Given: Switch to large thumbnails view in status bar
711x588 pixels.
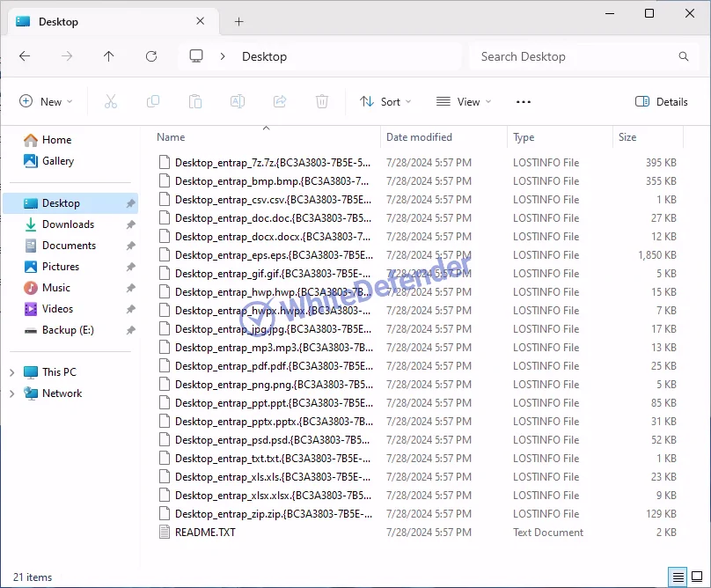Looking at the screenshot, I should (698, 577).
